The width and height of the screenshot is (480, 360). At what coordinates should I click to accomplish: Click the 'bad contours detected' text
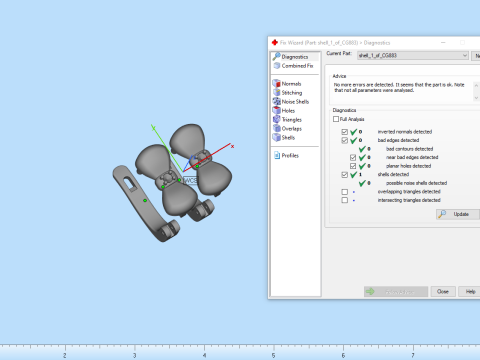click(409, 149)
